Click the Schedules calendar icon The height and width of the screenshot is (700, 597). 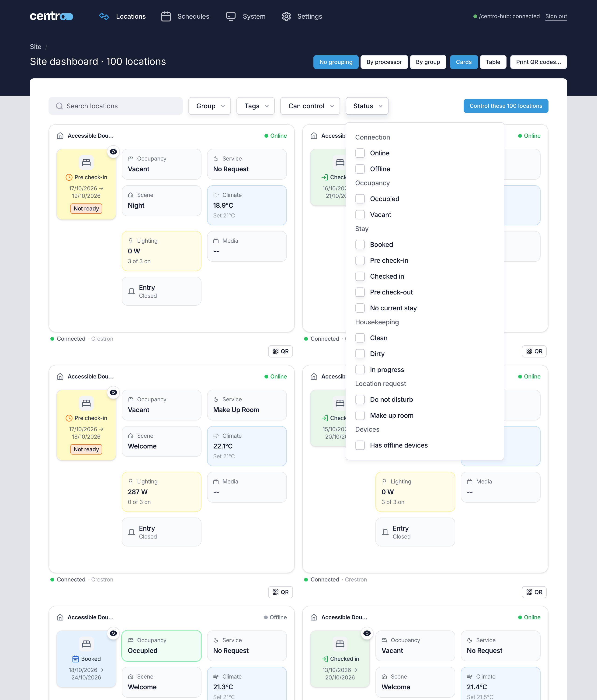click(x=166, y=16)
